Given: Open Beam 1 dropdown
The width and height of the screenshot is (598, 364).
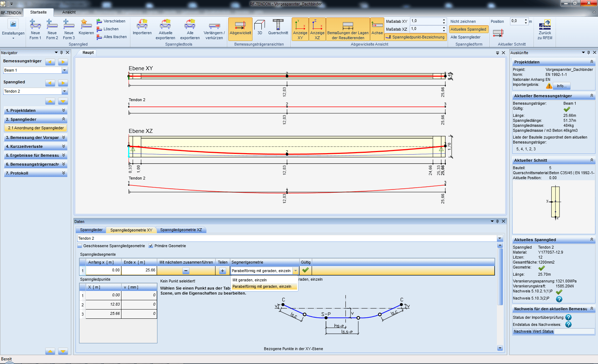Looking at the screenshot, I should 64,70.
